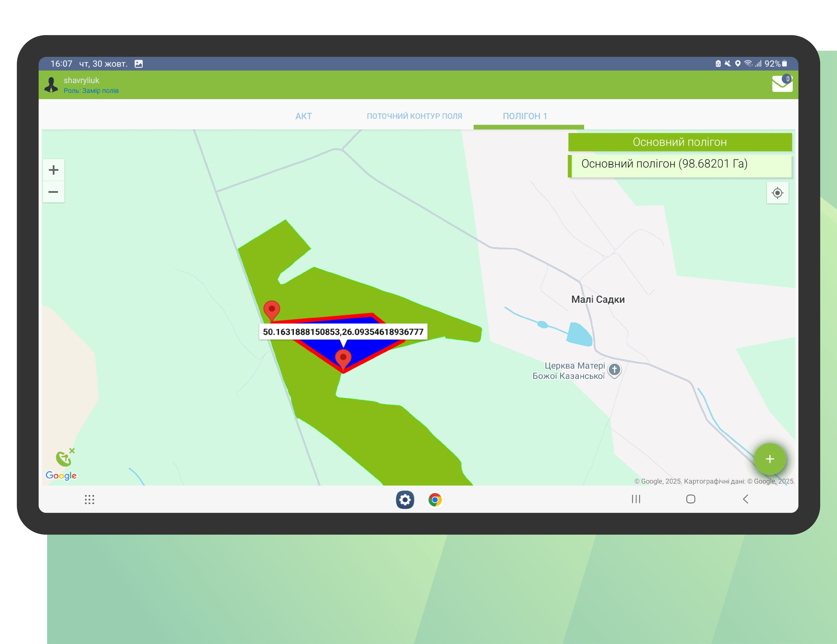The height and width of the screenshot is (644, 837).
Task: Open the app drawer grid icon
Action: tap(89, 499)
